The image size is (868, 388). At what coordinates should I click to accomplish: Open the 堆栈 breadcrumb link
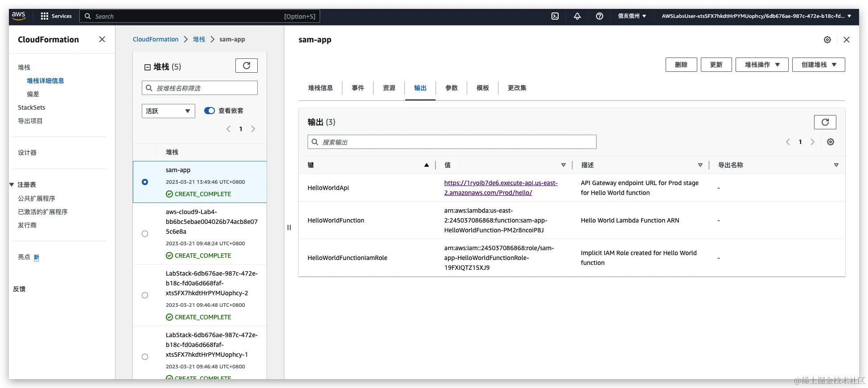point(199,39)
